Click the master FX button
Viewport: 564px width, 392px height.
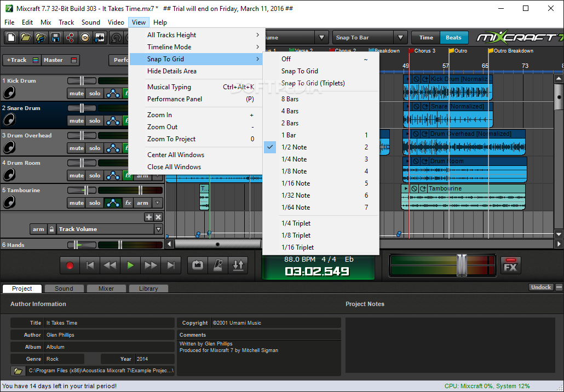pos(511,266)
